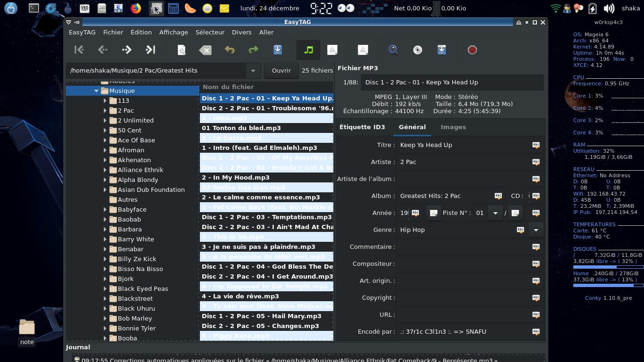Go to the previous file
This screenshot has width=644, height=362.
point(103,49)
